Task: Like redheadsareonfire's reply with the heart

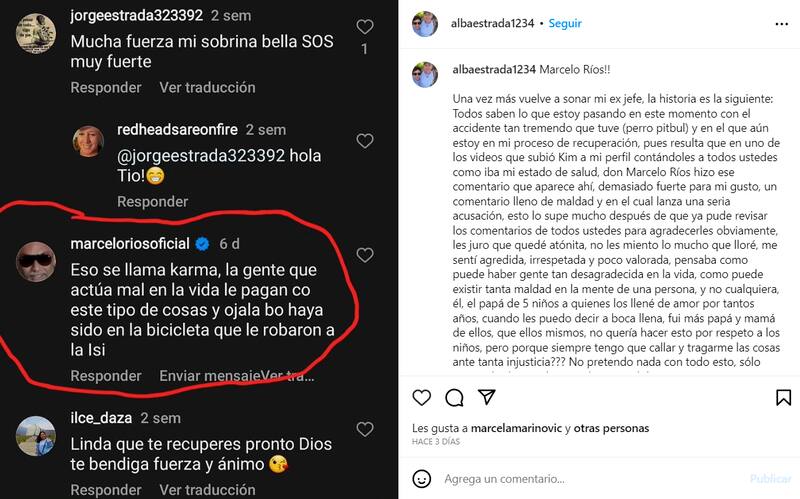Action: click(364, 141)
